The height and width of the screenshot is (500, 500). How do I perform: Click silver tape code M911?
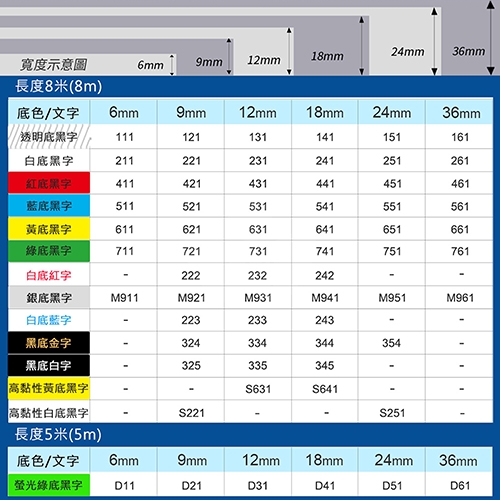(x=124, y=298)
